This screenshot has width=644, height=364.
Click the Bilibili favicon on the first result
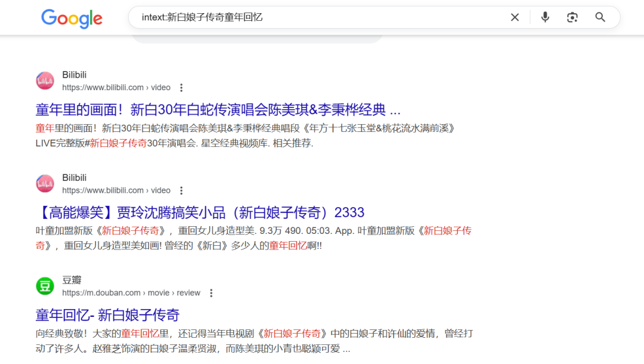pyautogui.click(x=45, y=80)
